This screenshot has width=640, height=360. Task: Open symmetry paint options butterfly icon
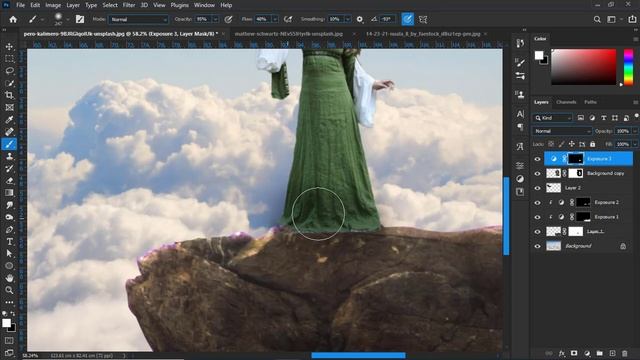[423, 19]
